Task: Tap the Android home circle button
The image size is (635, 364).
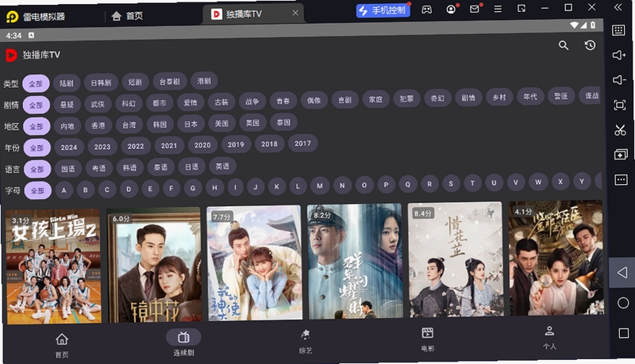Action: pos(623,303)
